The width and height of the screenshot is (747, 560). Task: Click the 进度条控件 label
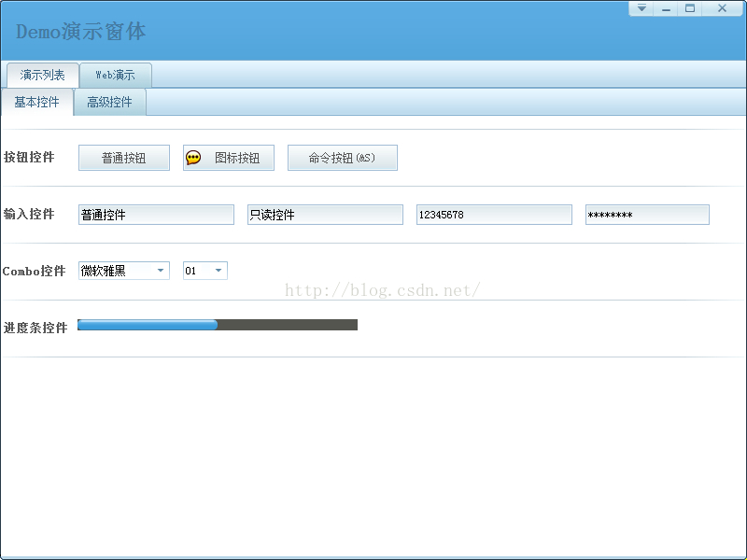(35, 328)
